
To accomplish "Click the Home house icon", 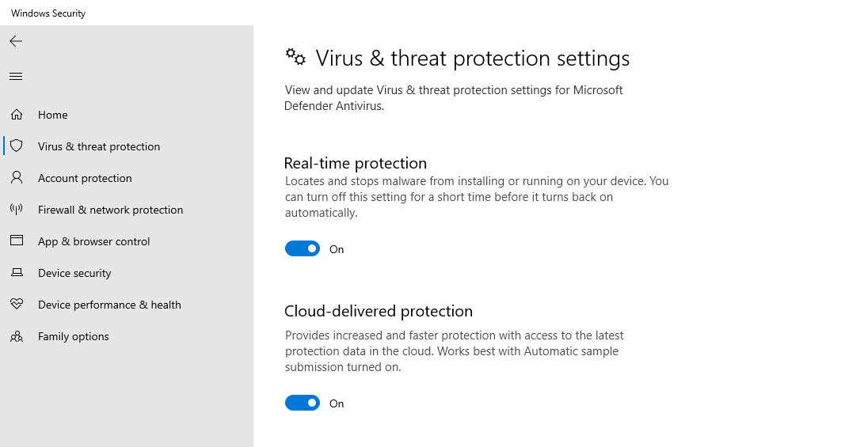I will tap(17, 115).
